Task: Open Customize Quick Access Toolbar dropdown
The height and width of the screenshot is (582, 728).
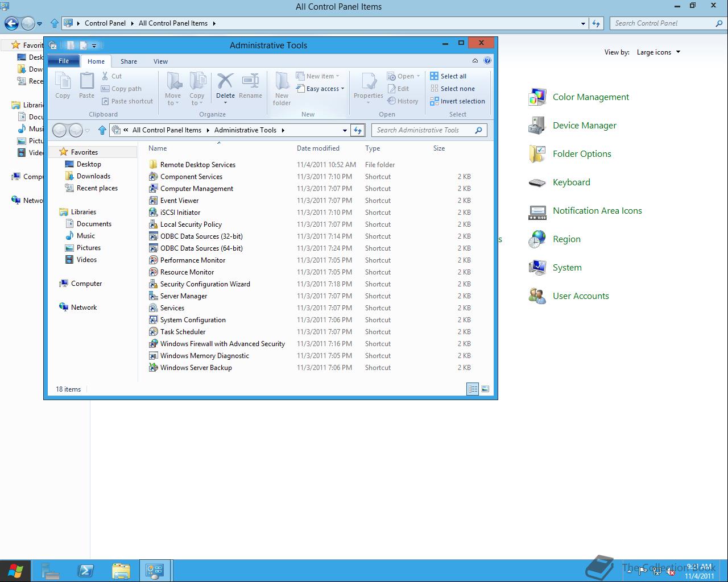Action: pos(94,45)
